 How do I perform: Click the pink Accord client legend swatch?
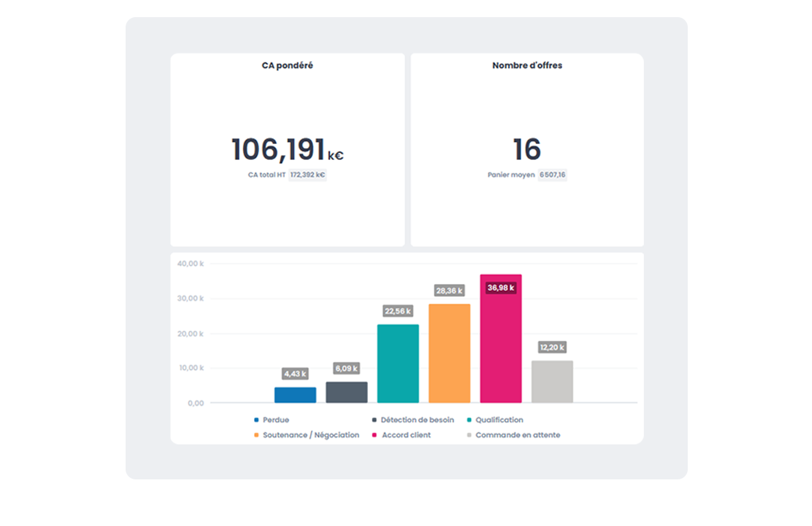(375, 435)
